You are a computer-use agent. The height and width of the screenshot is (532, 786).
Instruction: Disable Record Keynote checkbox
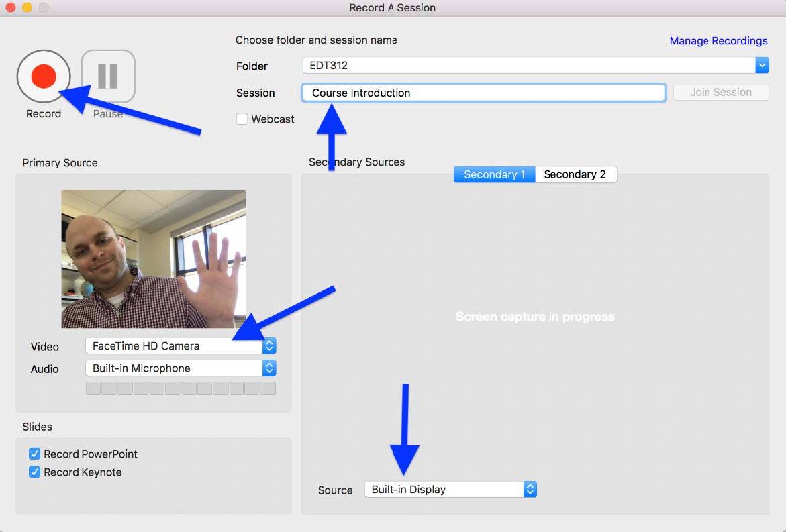point(35,472)
